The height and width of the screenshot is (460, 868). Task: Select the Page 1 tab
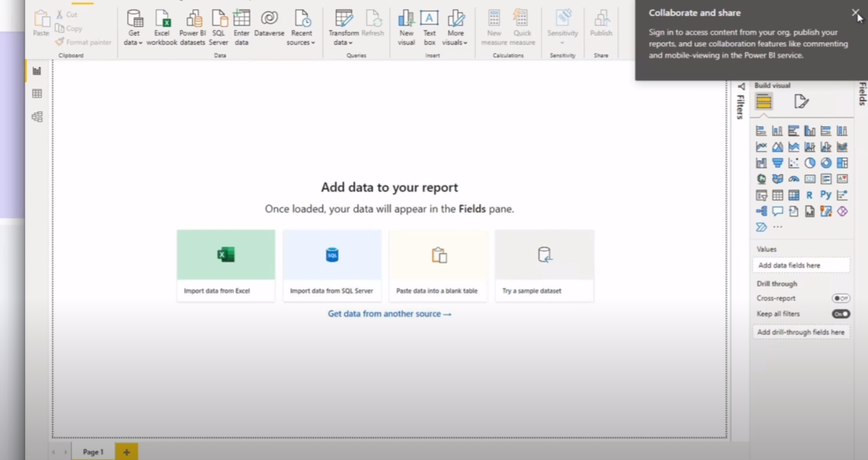pyautogui.click(x=93, y=452)
